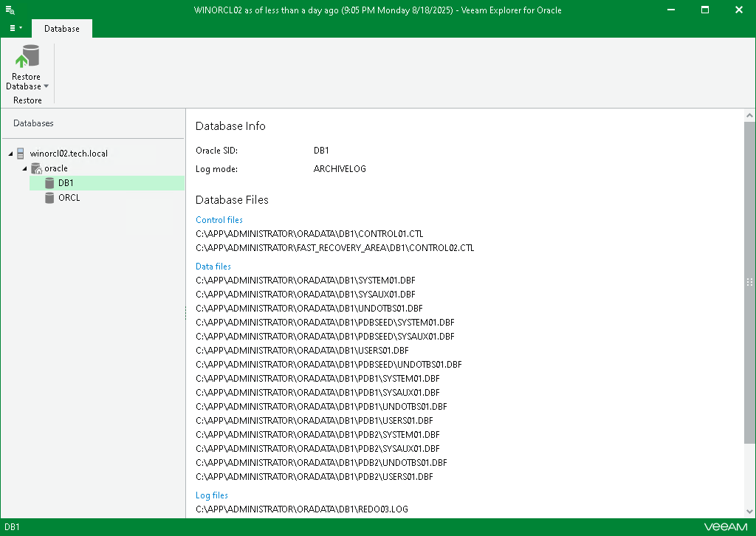The width and height of the screenshot is (756, 536).
Task: Click the vertical scrollbar down arrow
Action: (x=749, y=512)
